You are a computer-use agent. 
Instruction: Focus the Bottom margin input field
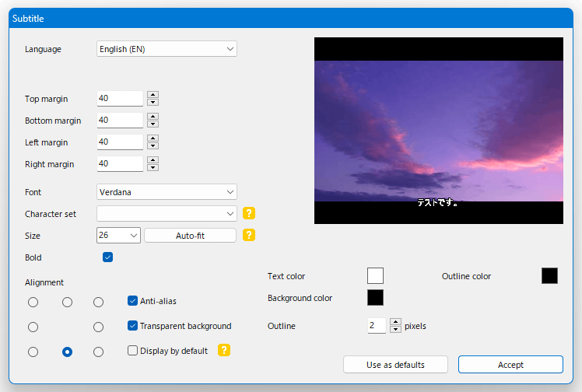[x=120, y=120]
